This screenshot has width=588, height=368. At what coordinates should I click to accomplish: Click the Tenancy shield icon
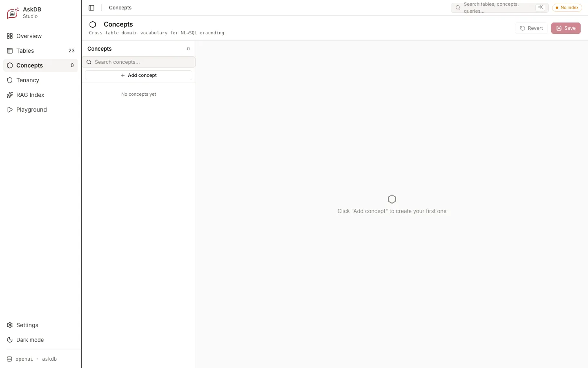coord(10,80)
